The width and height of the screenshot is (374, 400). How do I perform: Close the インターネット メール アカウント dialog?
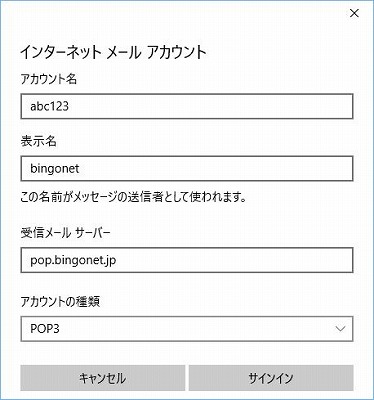point(354,13)
